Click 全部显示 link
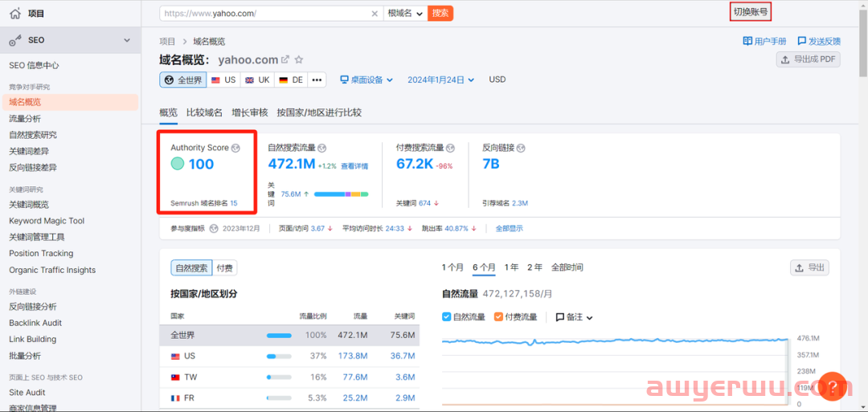Viewport: 868px width, 412px height. [510, 228]
